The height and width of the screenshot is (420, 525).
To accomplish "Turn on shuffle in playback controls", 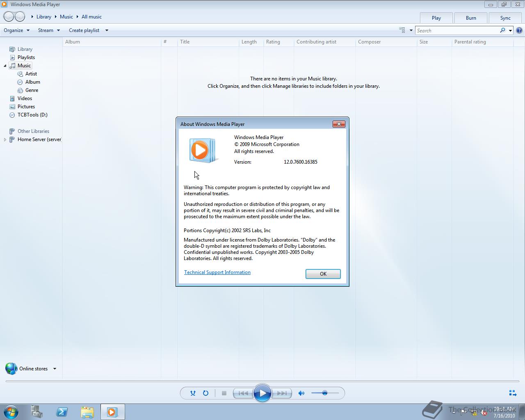I will point(193,393).
